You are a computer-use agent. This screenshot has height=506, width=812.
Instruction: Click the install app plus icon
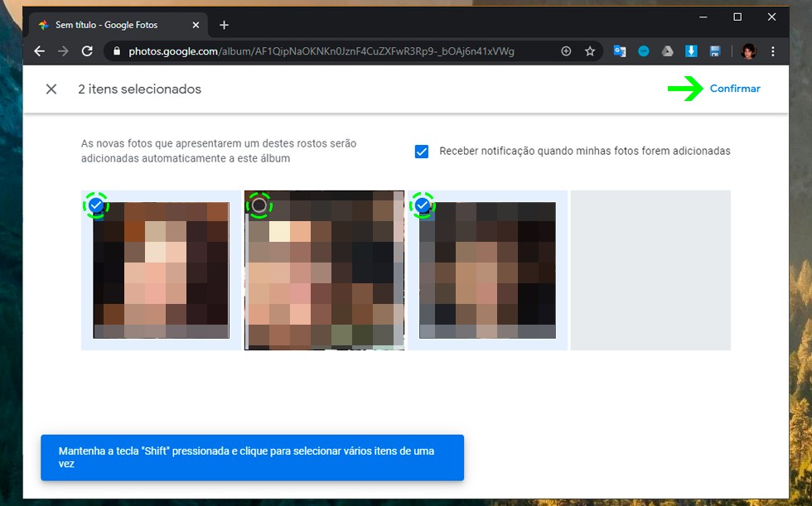(566, 51)
